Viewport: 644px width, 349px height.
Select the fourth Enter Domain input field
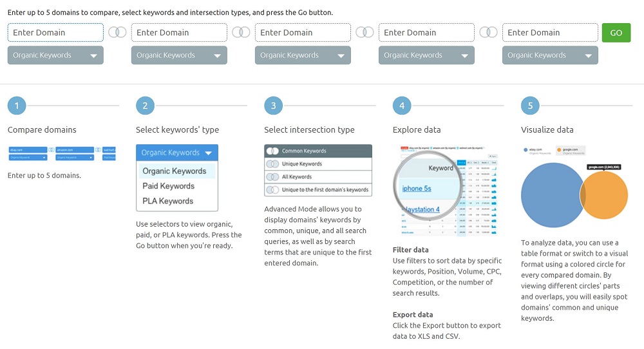pos(426,32)
